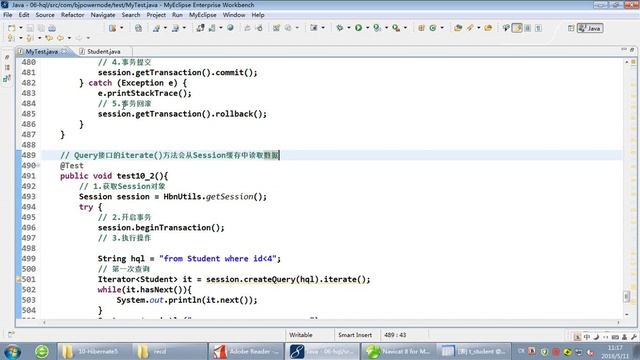Click the Previous Annotation arrow icon
The width and height of the screenshot is (640, 360).
pyautogui.click(x=30, y=38)
